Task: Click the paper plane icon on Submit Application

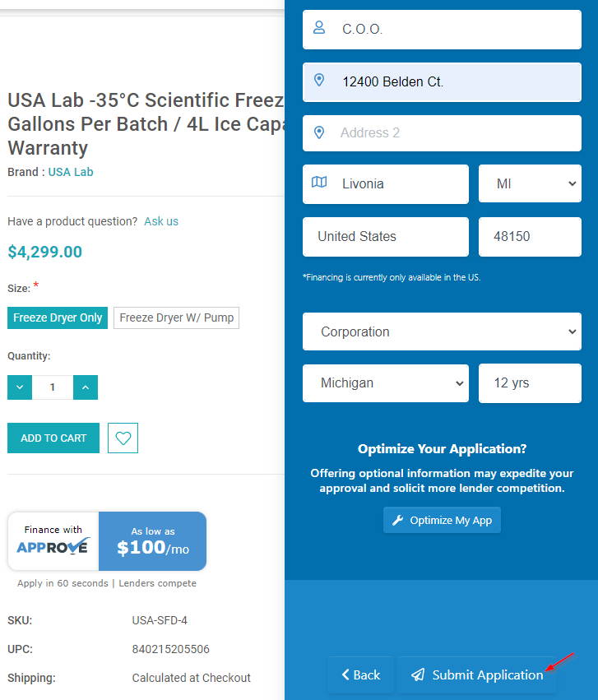Action: (418, 675)
